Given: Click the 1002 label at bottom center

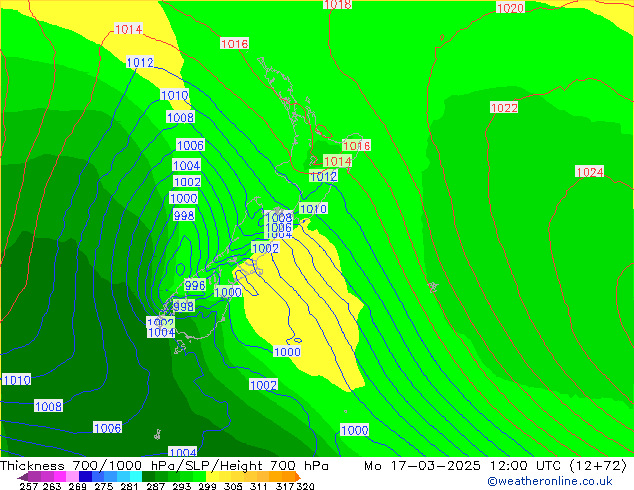Looking at the screenshot, I should [263, 385].
